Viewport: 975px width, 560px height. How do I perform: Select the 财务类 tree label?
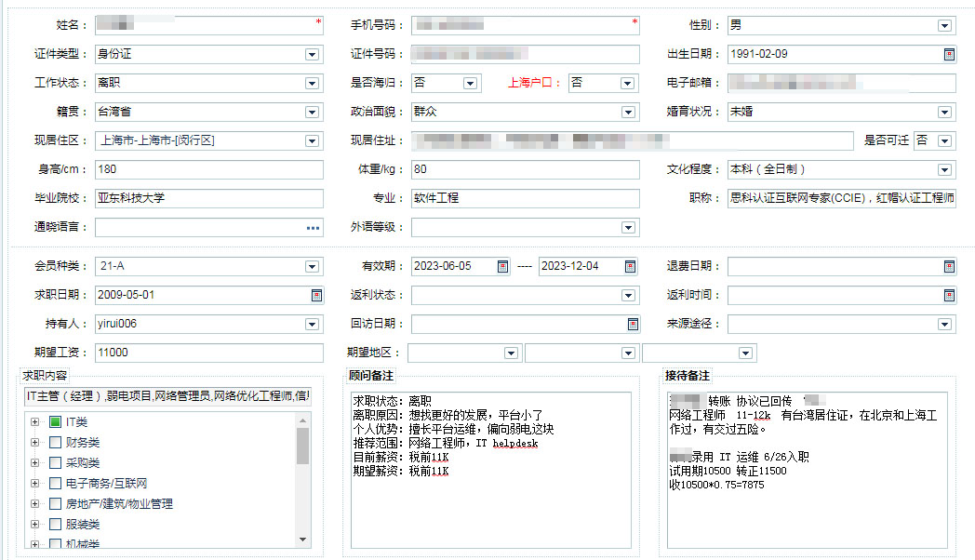click(83, 443)
